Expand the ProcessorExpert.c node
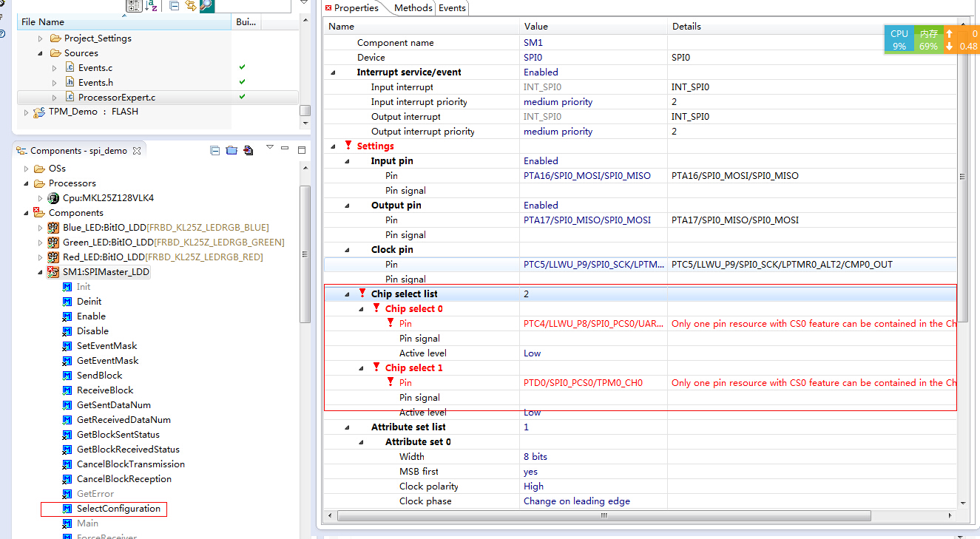Viewport: 980px width, 539px height. tap(55, 98)
